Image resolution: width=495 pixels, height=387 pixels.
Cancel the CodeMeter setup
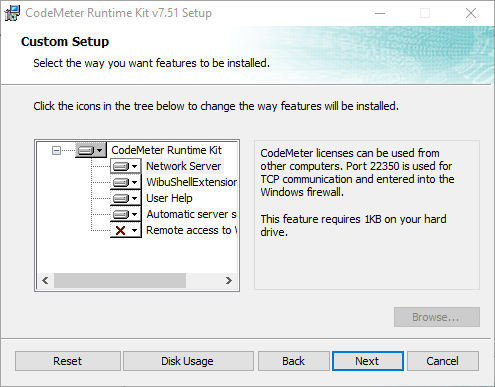pos(443,361)
